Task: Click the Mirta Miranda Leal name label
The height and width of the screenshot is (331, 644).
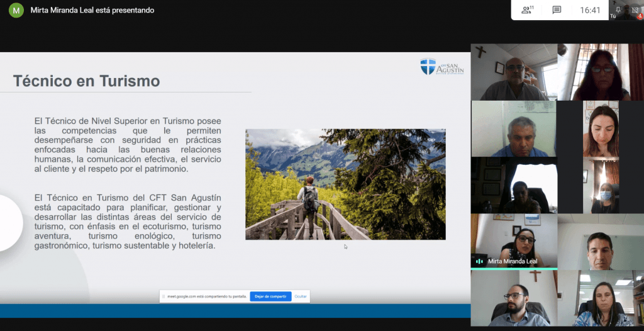Action: [x=512, y=262]
